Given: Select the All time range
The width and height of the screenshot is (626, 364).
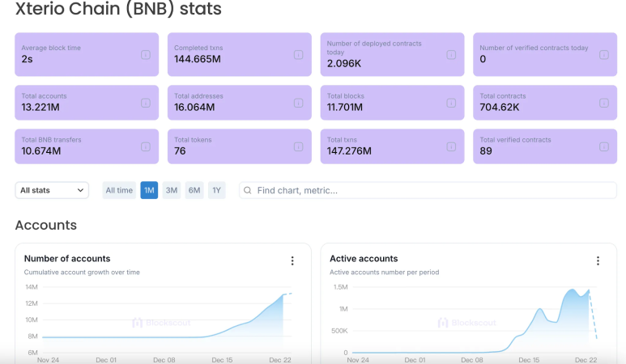Looking at the screenshot, I should (119, 190).
